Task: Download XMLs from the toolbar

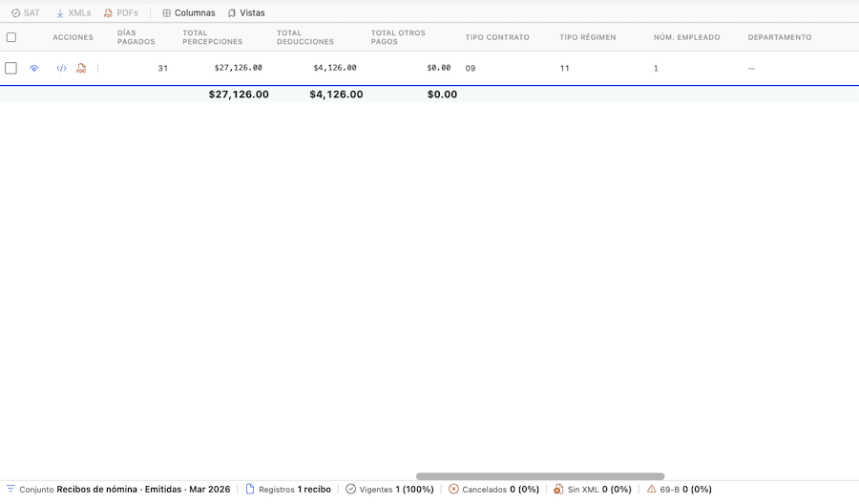Action: 73,12
